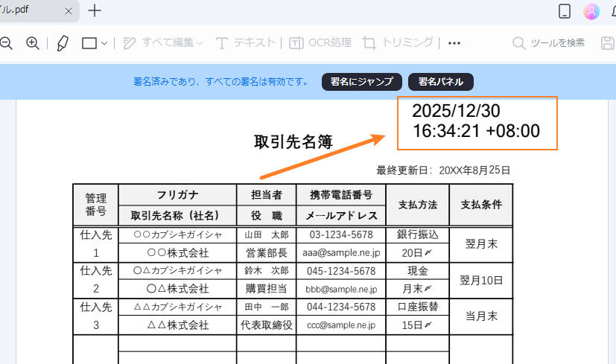Click the 支払方法 column header
This screenshot has width=616, height=364.
(418, 205)
